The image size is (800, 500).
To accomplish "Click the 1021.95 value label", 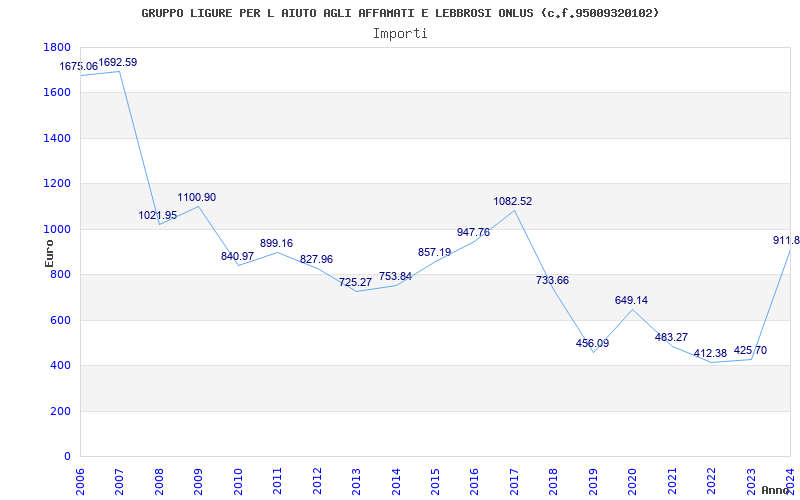I will [158, 215].
